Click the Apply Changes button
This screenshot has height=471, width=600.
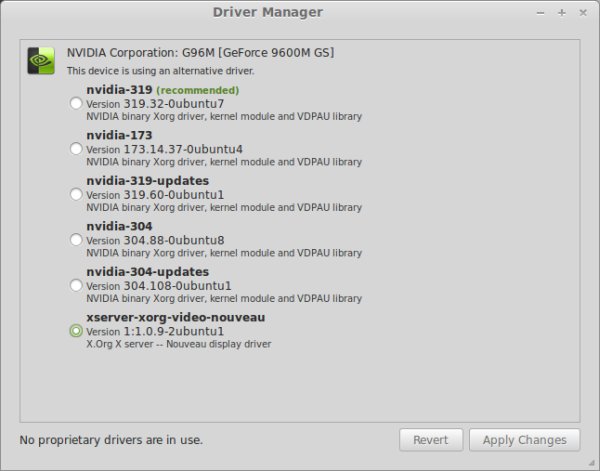pos(524,440)
